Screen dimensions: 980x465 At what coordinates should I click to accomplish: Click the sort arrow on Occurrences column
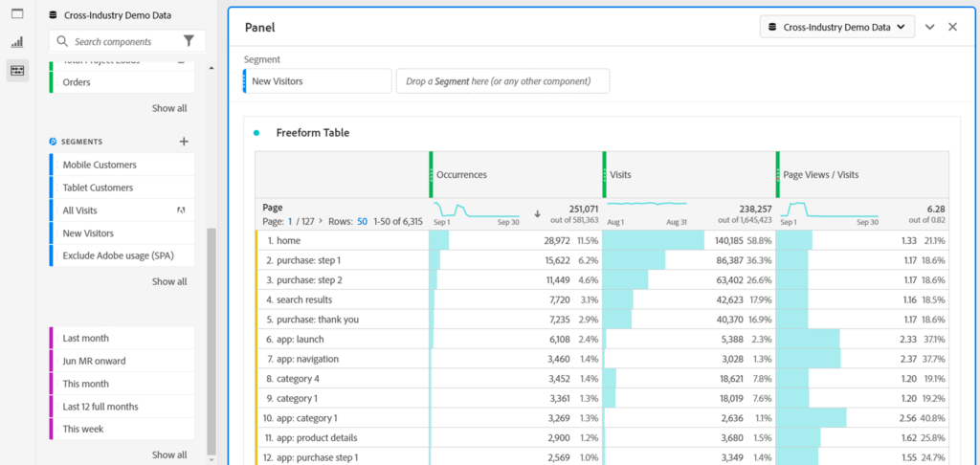[x=537, y=213]
